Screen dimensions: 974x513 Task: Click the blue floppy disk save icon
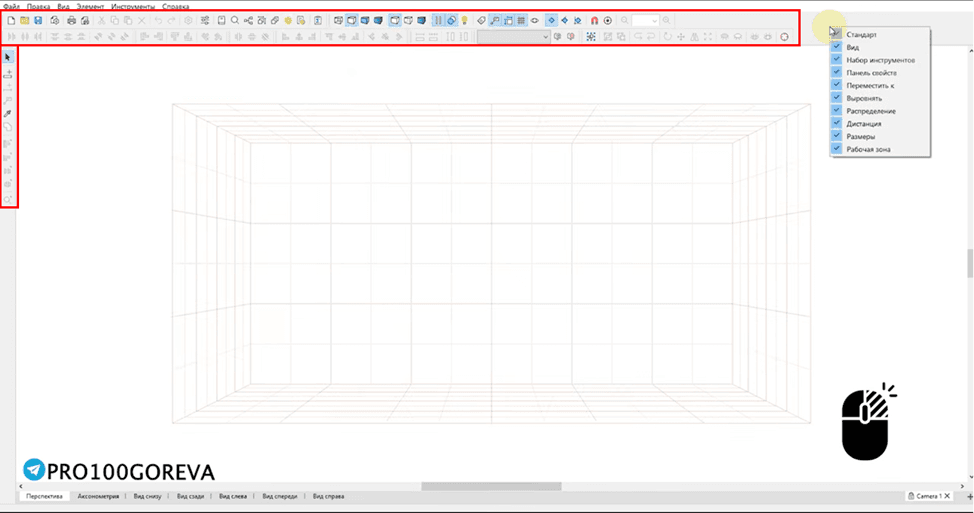coord(38,20)
